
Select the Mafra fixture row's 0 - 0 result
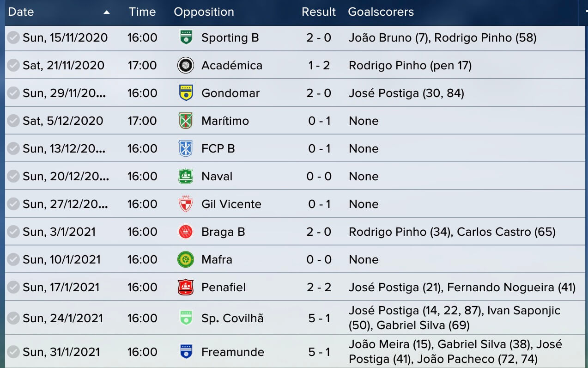tap(319, 259)
